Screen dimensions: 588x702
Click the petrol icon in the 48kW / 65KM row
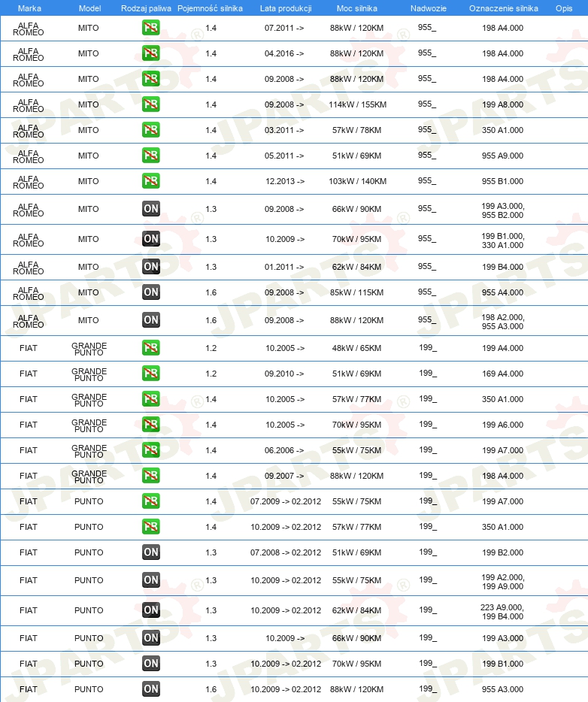(150, 347)
